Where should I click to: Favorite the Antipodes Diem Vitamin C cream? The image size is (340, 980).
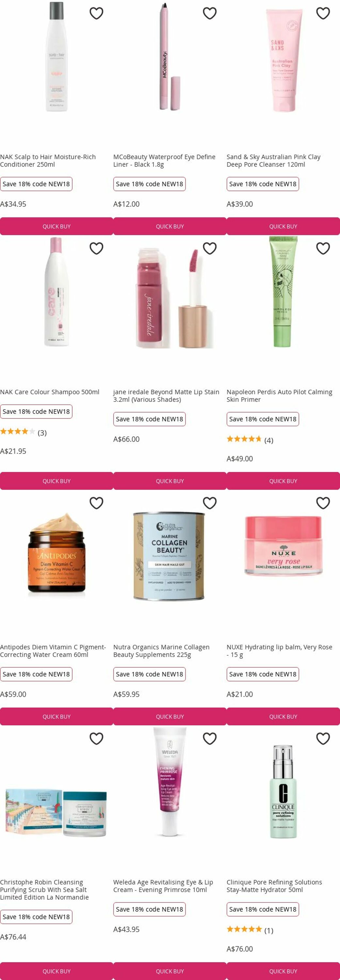coord(96,503)
